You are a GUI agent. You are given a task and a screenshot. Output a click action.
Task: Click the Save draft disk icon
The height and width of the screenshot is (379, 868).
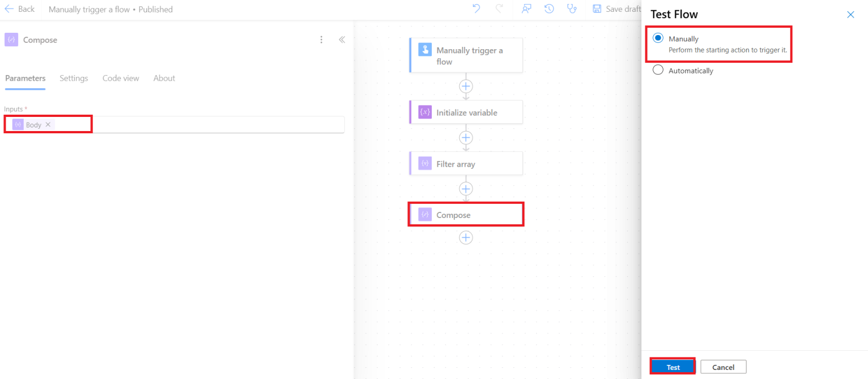597,9
